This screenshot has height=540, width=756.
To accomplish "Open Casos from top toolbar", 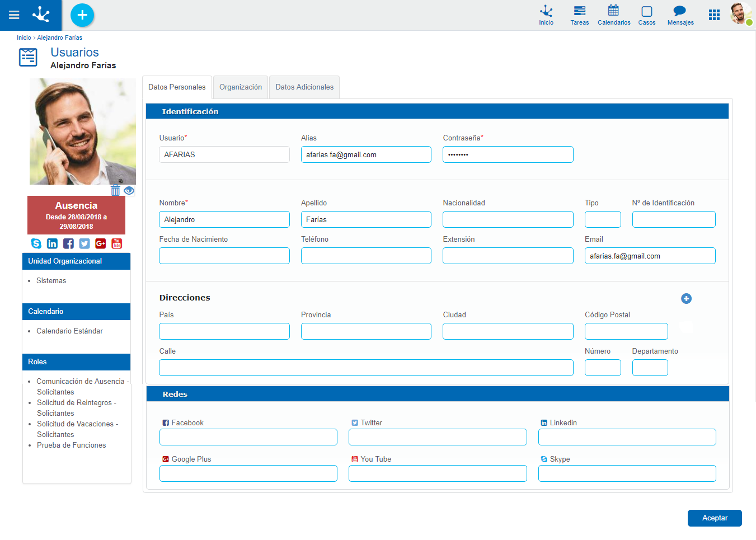I will tap(647, 15).
